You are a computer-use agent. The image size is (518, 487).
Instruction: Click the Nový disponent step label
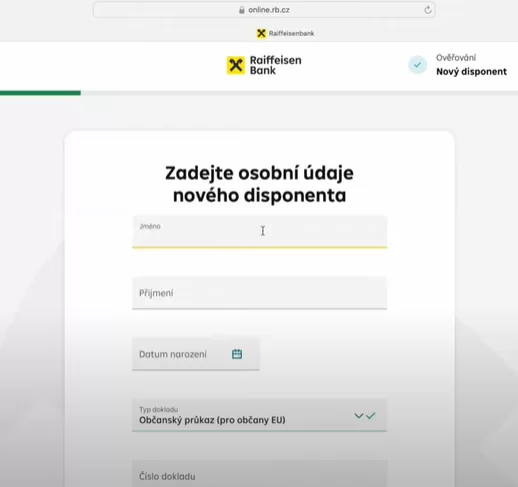pos(471,72)
